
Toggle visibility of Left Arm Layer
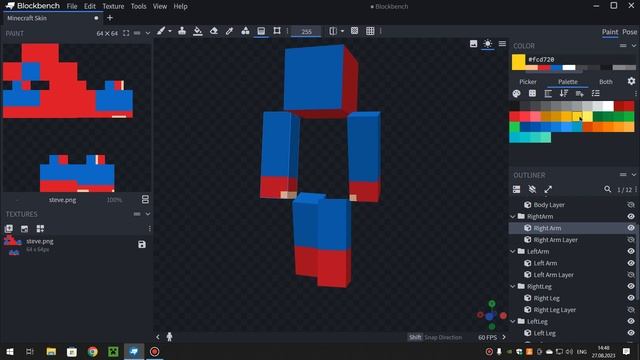631,275
